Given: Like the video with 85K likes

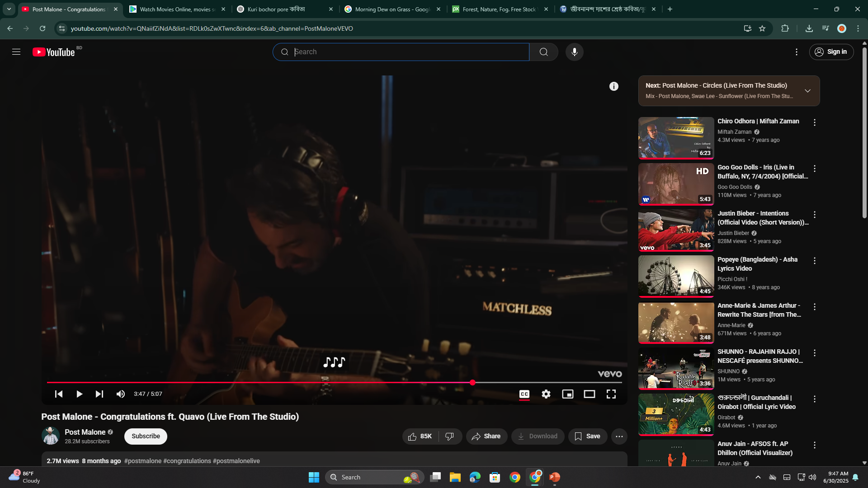Looking at the screenshot, I should 420,436.
